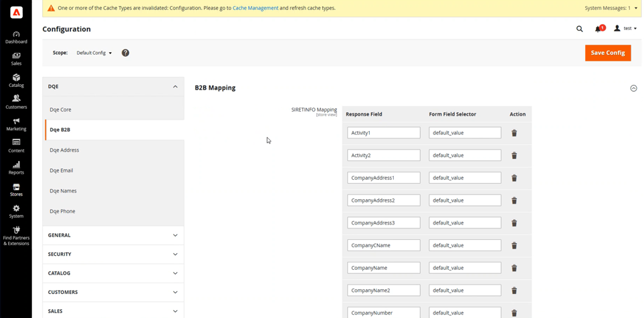
Task: Open the notifications bell icon
Action: pyautogui.click(x=598, y=29)
